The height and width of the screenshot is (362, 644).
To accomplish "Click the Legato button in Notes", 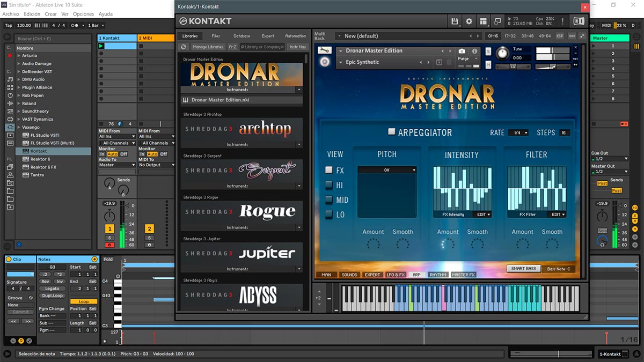I will coord(52,289).
